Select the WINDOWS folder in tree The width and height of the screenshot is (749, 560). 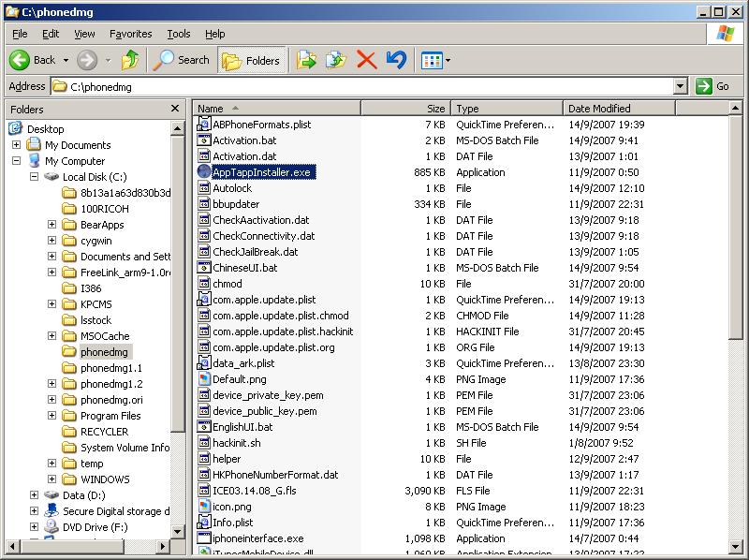(x=105, y=479)
